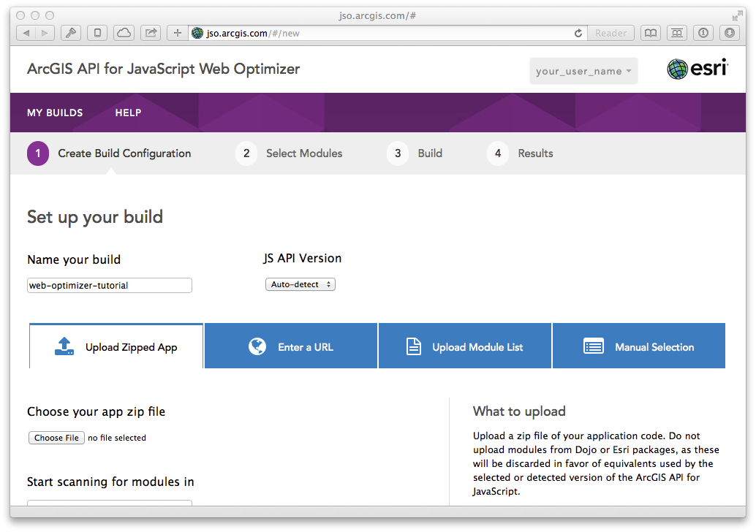Go to step 4 Results
756x532 pixels.
coord(521,153)
